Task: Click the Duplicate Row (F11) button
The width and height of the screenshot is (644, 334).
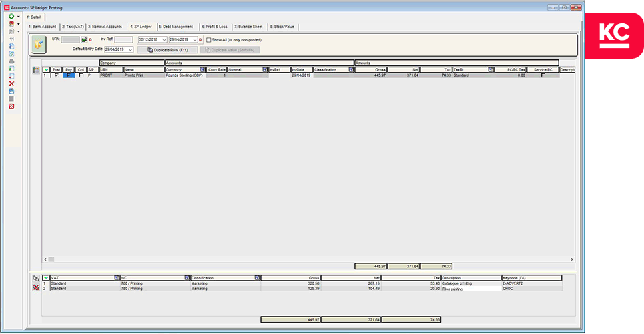Action: tap(168, 50)
